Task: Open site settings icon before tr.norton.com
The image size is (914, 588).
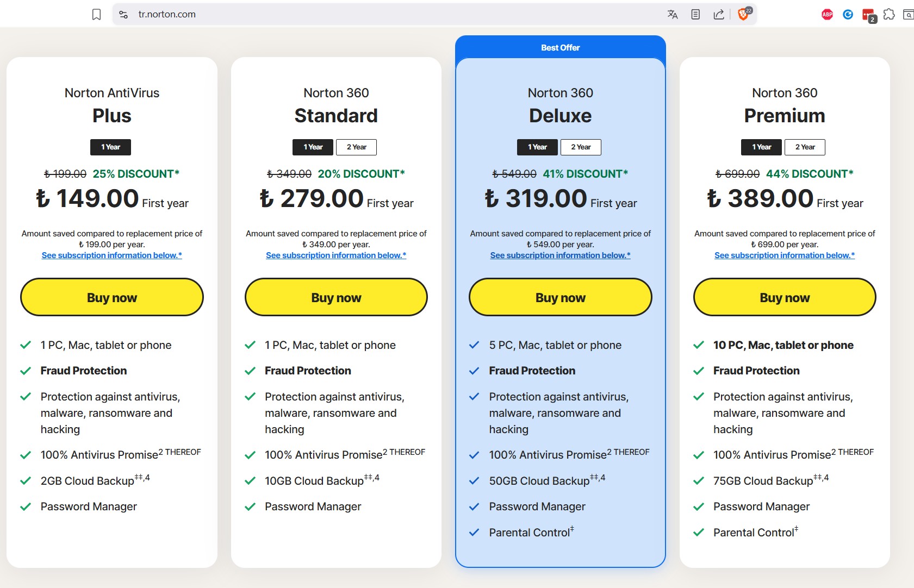Action: click(x=123, y=15)
